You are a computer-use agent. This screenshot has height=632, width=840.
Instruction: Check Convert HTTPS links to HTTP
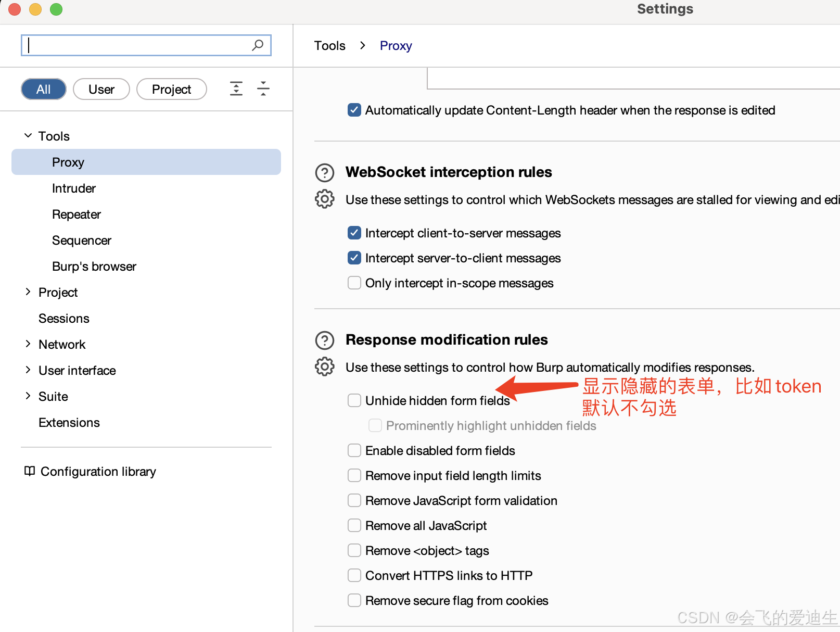354,575
